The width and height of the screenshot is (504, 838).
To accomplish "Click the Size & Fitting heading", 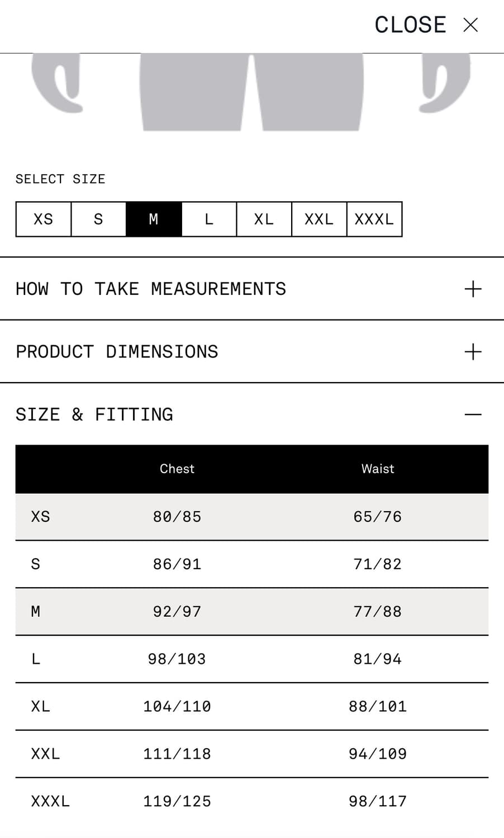I will 94,415.
